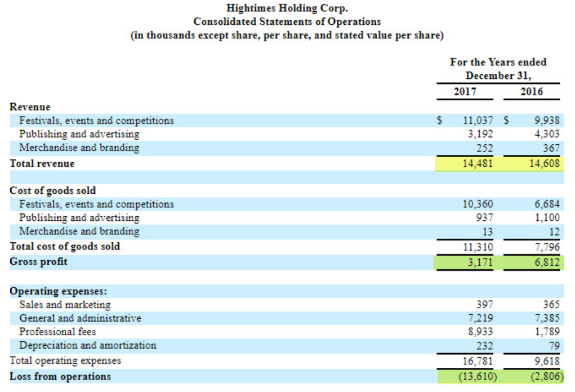Click the 'Total cost of goods sold' label
The image size is (575, 392).
pyautogui.click(x=65, y=247)
